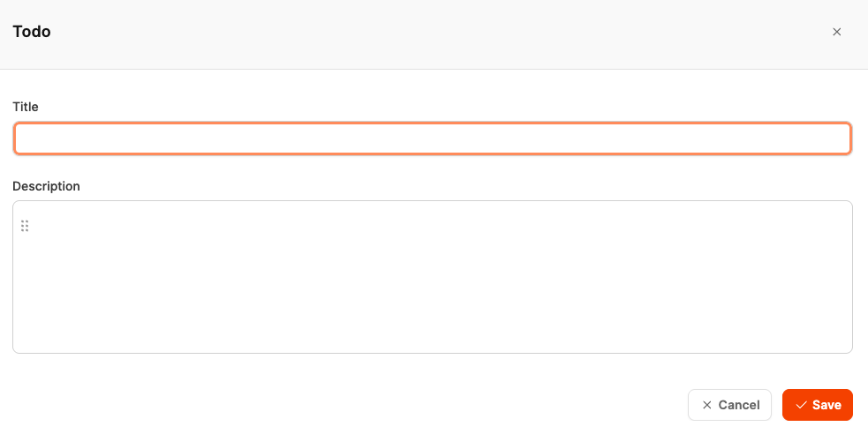Click the checkmark icon inside Save button

(x=801, y=405)
